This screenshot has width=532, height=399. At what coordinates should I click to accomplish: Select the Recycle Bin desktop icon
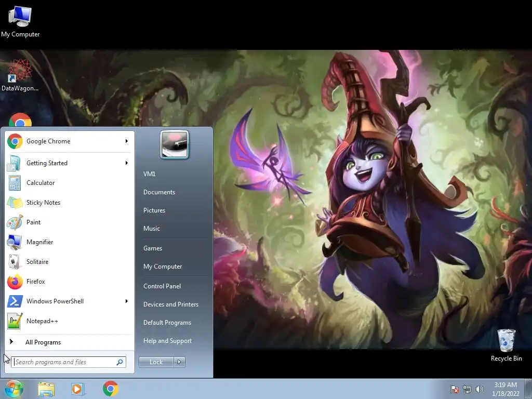tap(506, 345)
